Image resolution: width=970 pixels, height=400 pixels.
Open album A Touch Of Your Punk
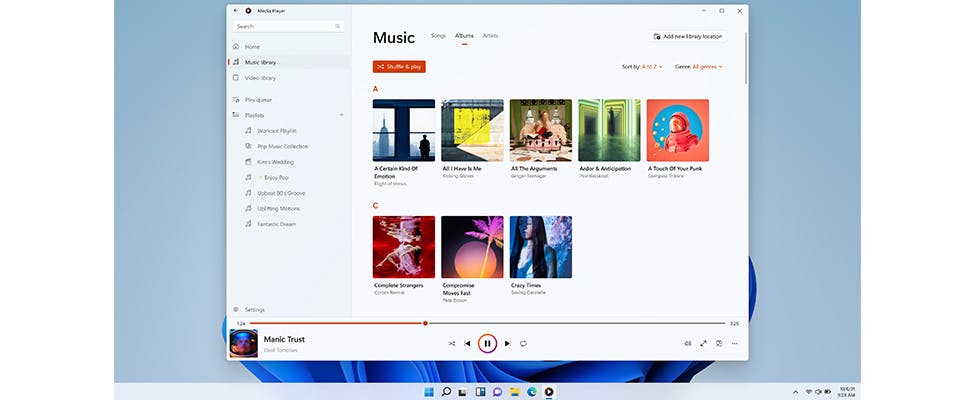pyautogui.click(x=677, y=130)
